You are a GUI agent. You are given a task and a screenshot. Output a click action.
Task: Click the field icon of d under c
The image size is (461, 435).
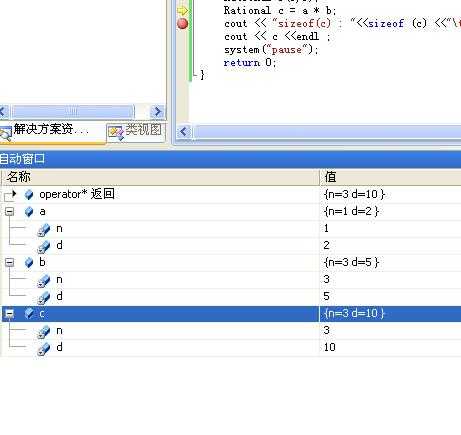44,348
